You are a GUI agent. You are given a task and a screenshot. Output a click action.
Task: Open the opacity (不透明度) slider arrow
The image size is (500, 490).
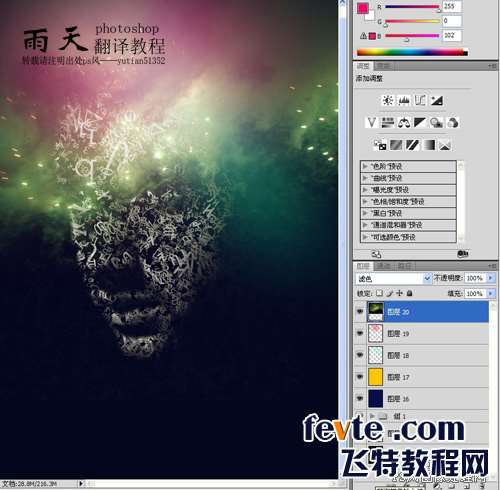[x=491, y=278]
